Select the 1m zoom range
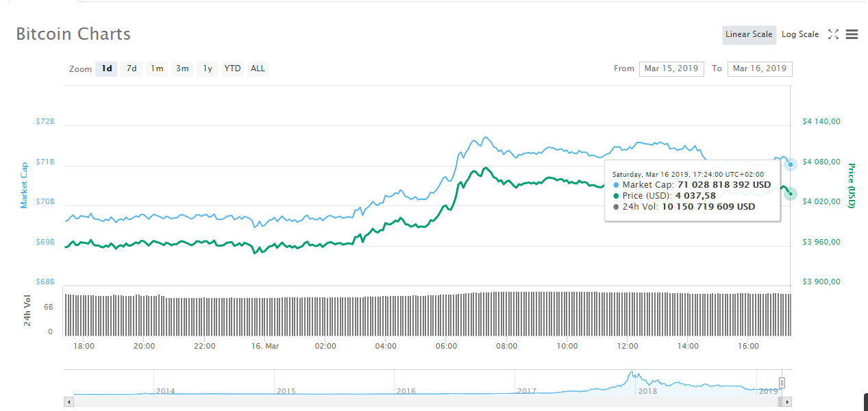 (x=157, y=68)
